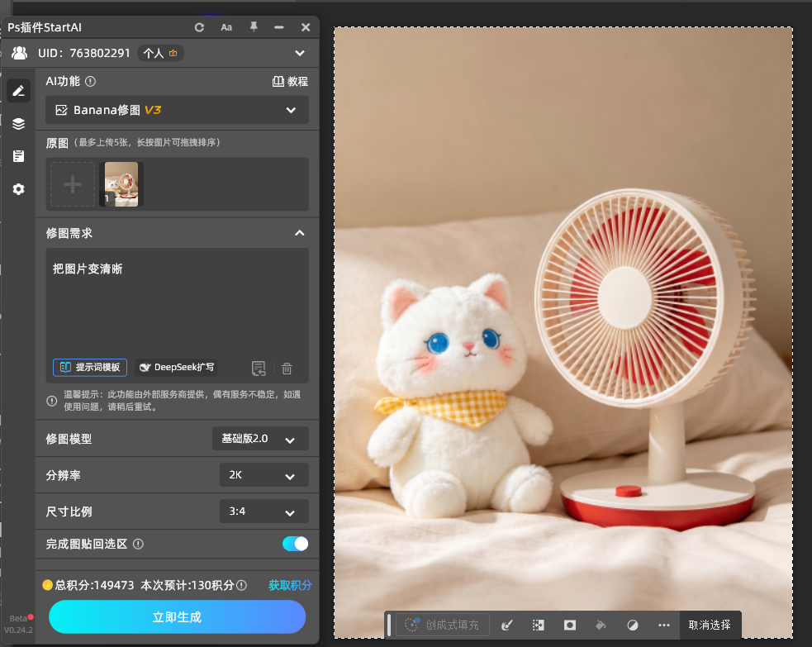Open the Aa font size setting
The width and height of the screenshot is (812, 647).
226,27
